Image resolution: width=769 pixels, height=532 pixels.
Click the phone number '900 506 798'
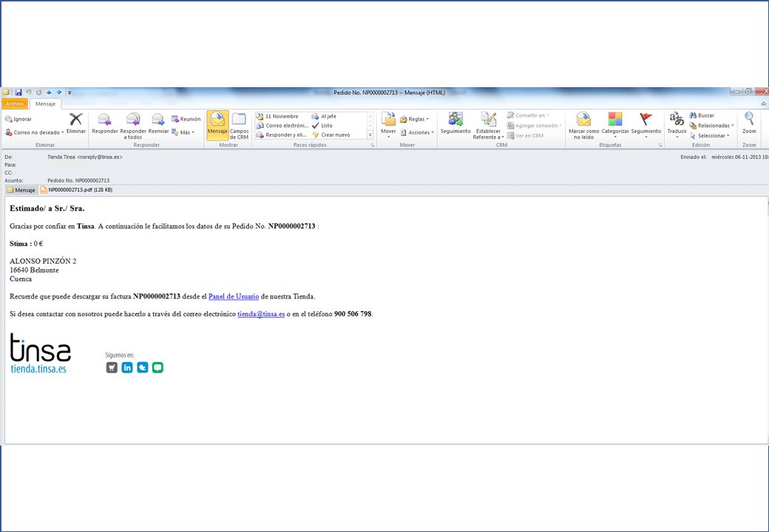coord(353,314)
